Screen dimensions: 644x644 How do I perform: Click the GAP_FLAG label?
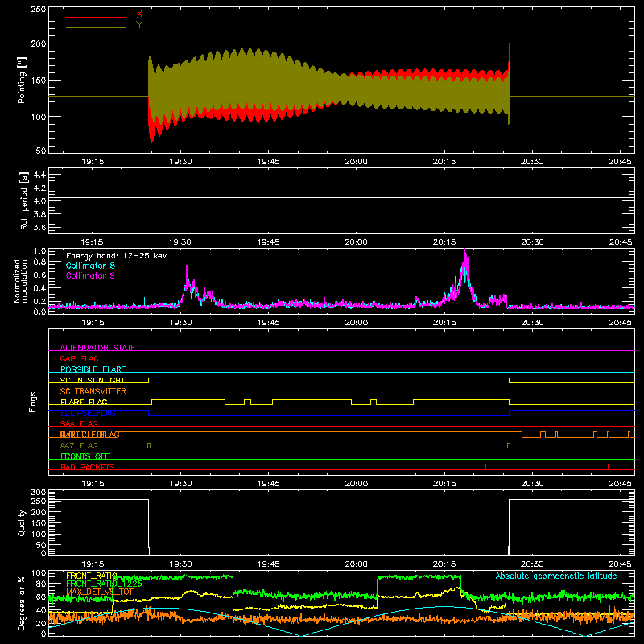click(x=79, y=358)
